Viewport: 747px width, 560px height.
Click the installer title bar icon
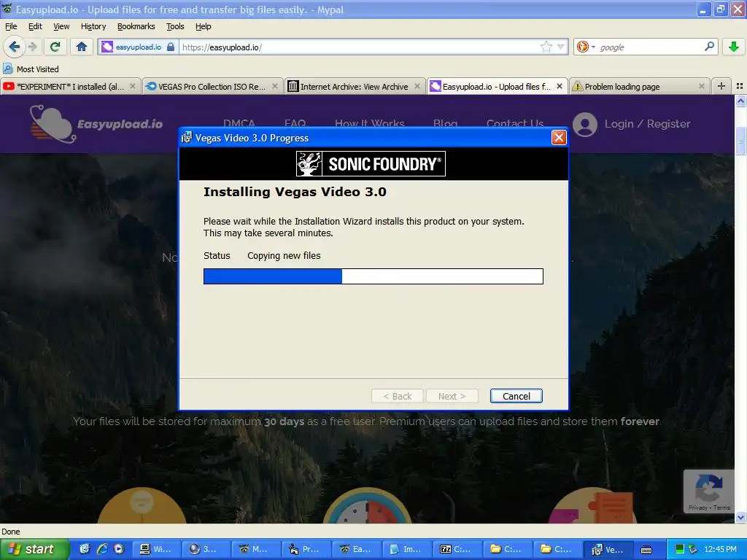click(x=186, y=138)
